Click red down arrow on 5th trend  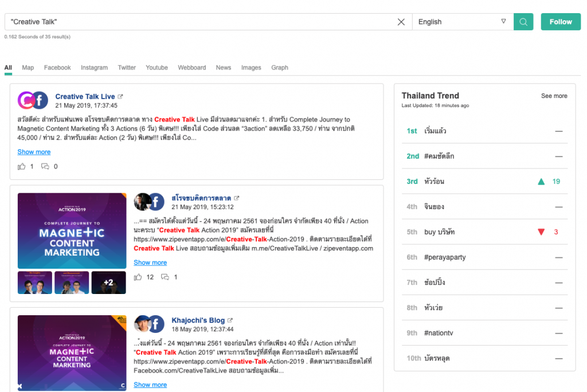pos(541,232)
